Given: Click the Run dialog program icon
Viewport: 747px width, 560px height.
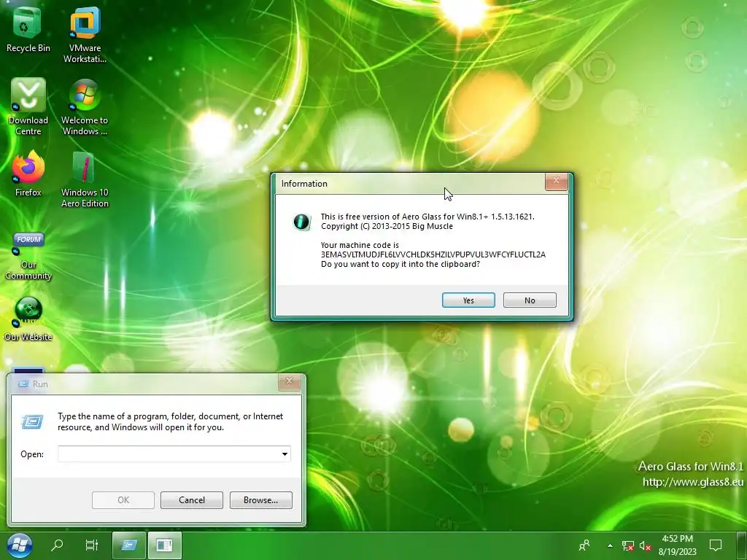Looking at the screenshot, I should 32,422.
